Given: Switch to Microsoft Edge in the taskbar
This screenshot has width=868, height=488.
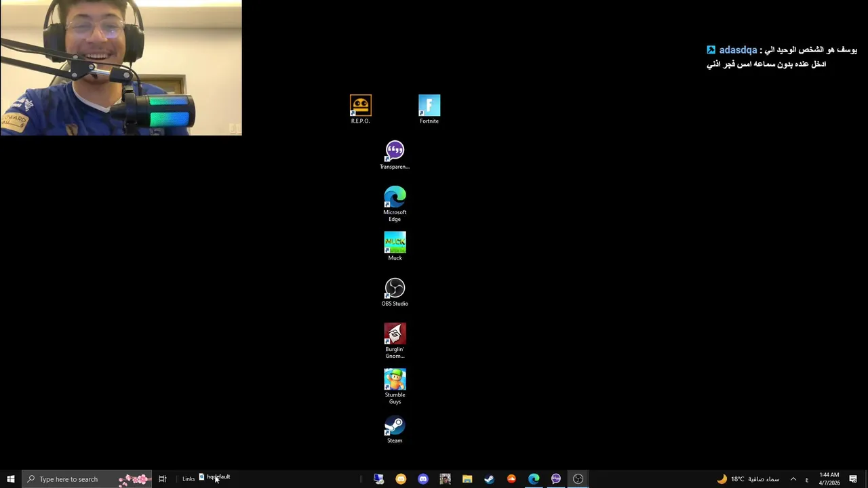Looking at the screenshot, I should [534, 479].
